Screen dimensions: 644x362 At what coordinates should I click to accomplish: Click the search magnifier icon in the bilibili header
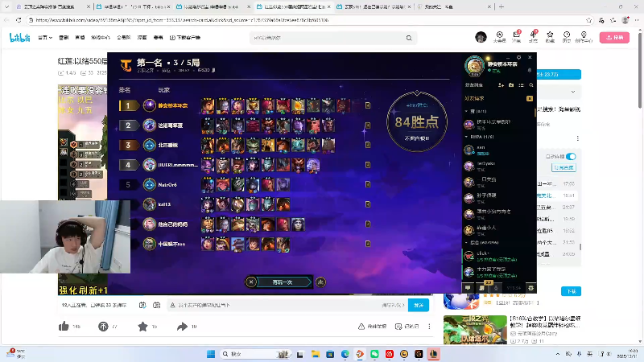[x=409, y=38]
